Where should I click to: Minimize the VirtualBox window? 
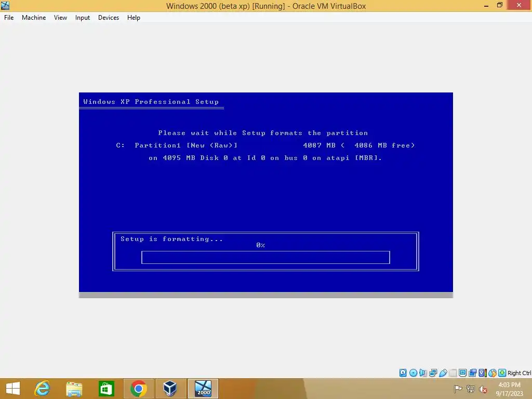coord(486,5)
